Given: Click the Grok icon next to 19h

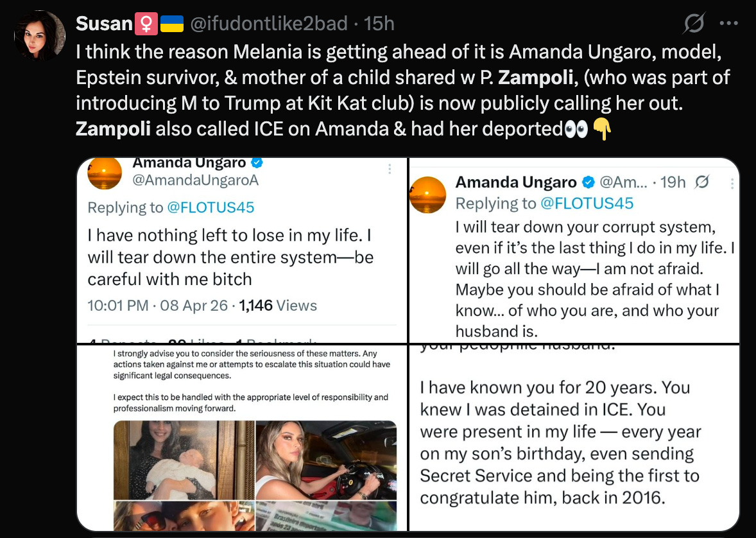Looking at the screenshot, I should (702, 182).
